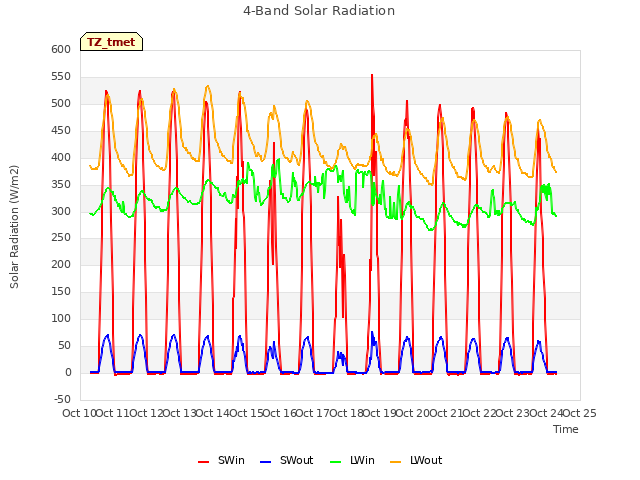Click the 450 y-axis tick label
The width and height of the screenshot is (640, 480).
61,130
